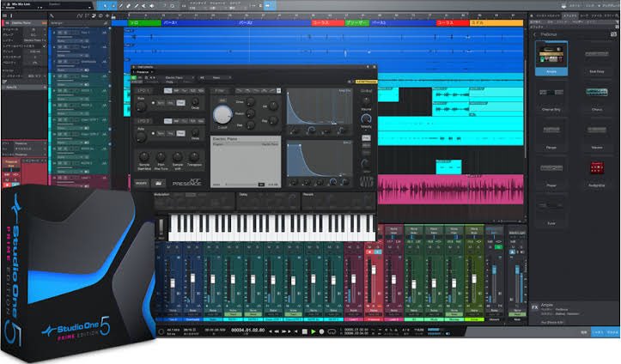Click the LFO 2 Rate knob
This screenshot has width=621, height=364.
(x=142, y=137)
